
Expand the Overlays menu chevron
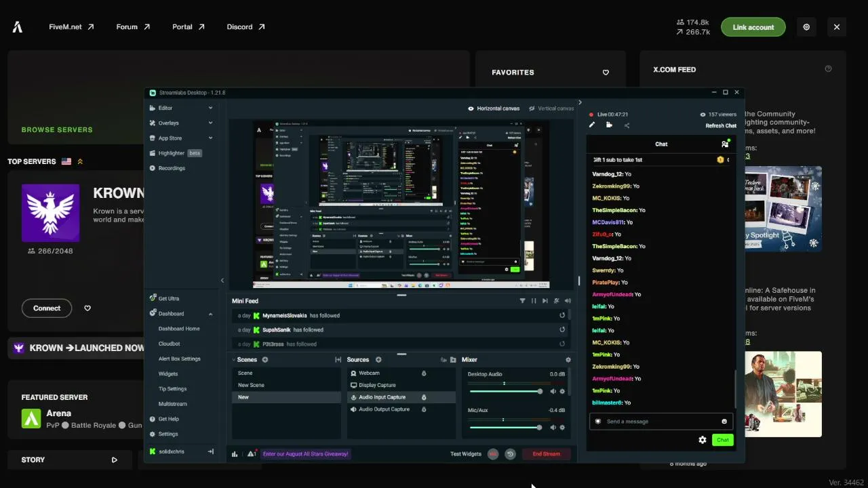click(x=210, y=123)
